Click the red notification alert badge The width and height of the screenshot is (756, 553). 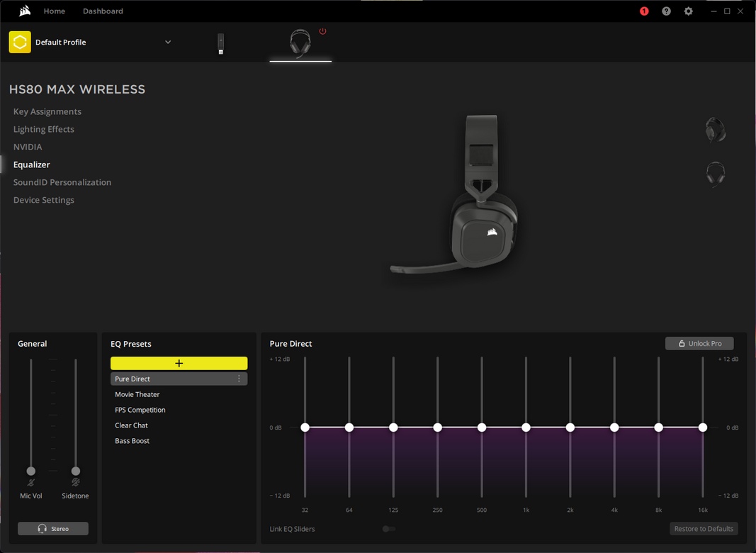click(x=644, y=11)
